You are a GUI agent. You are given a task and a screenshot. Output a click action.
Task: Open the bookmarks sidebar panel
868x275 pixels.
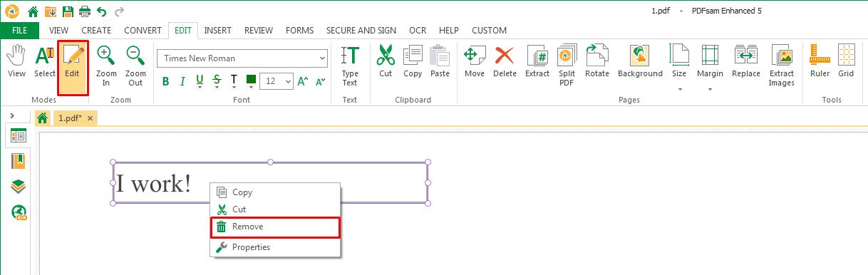18,161
